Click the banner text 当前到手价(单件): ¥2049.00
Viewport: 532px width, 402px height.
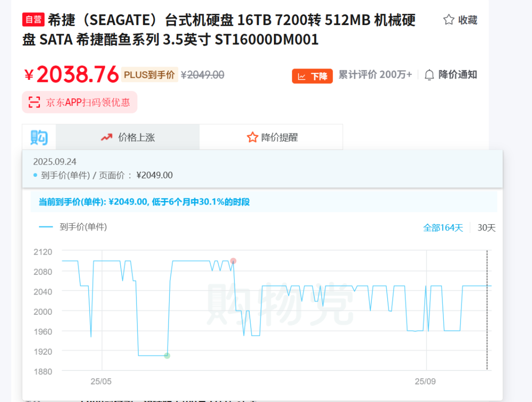click(x=144, y=202)
